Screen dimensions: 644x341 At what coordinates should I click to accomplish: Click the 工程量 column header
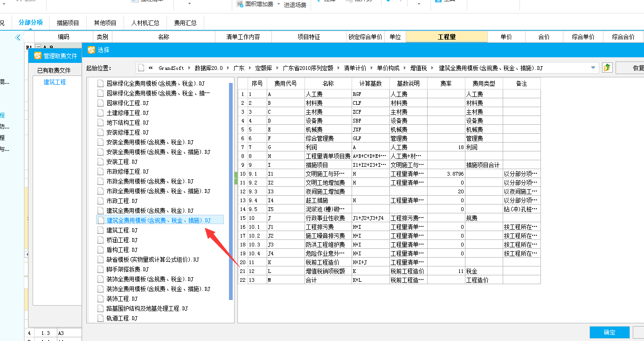pos(447,37)
